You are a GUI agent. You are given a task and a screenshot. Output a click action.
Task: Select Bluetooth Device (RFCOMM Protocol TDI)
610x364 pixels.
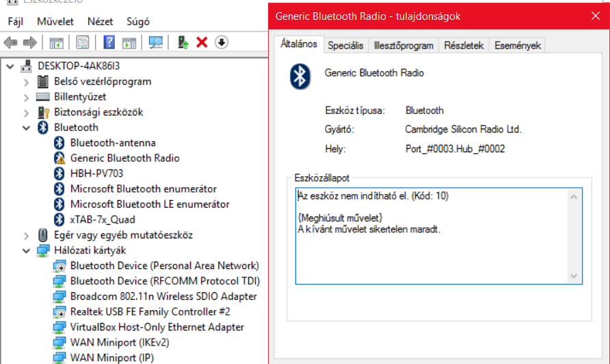(165, 281)
